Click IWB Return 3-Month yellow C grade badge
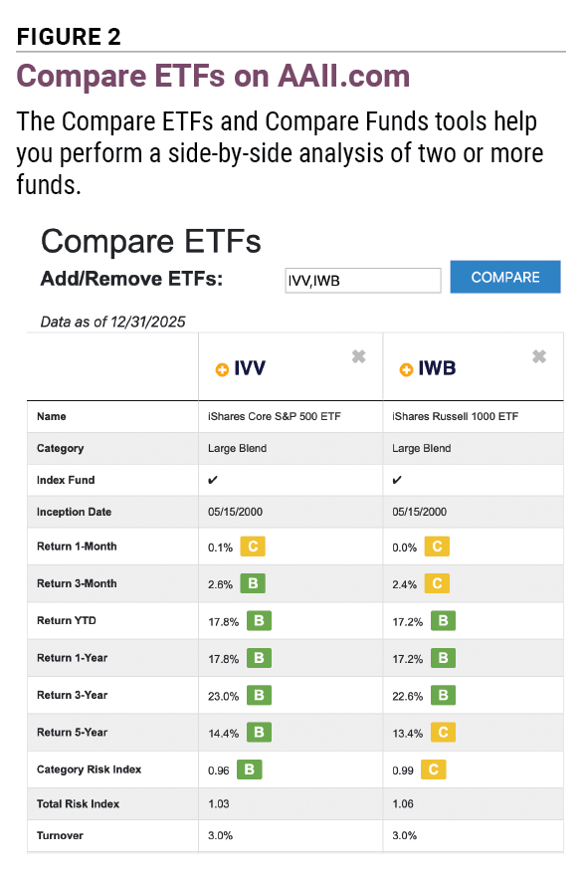 (x=437, y=583)
